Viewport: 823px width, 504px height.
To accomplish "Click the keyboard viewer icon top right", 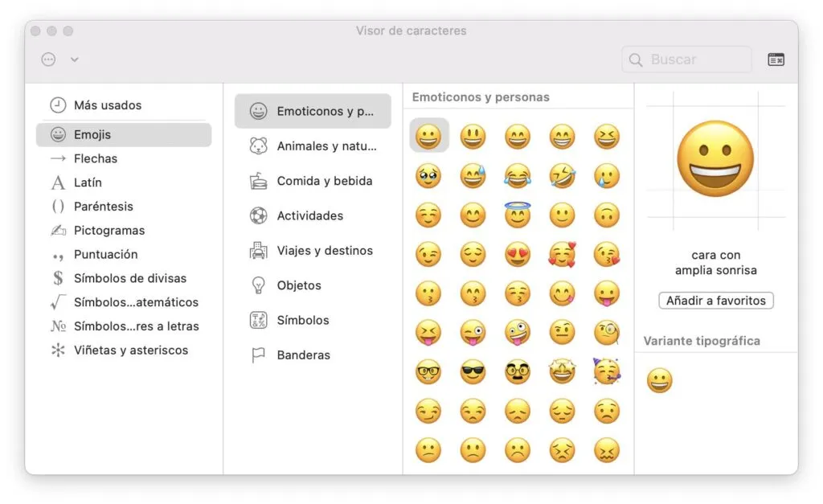I will click(x=775, y=59).
